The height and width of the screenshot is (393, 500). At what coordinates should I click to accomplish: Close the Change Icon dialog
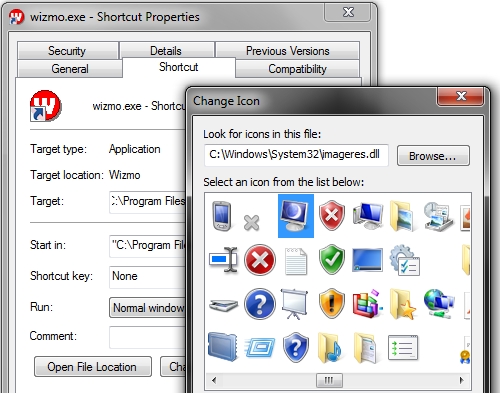coord(461,96)
